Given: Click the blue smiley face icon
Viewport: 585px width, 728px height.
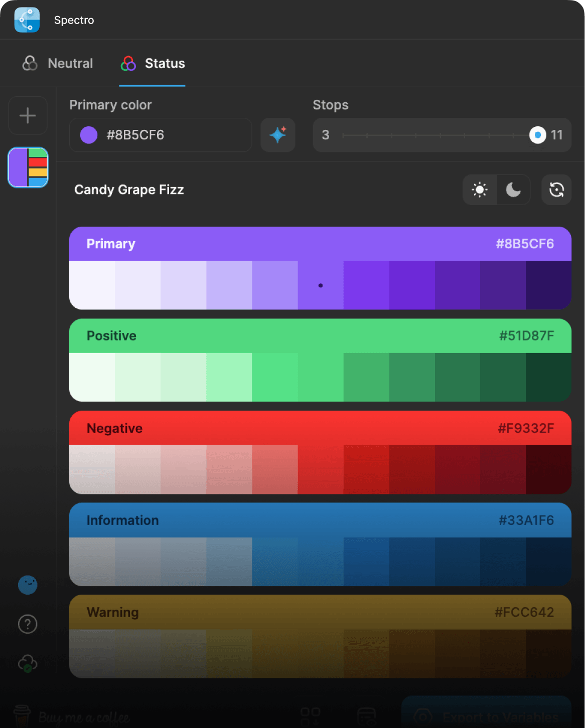Looking at the screenshot, I should coord(28,585).
